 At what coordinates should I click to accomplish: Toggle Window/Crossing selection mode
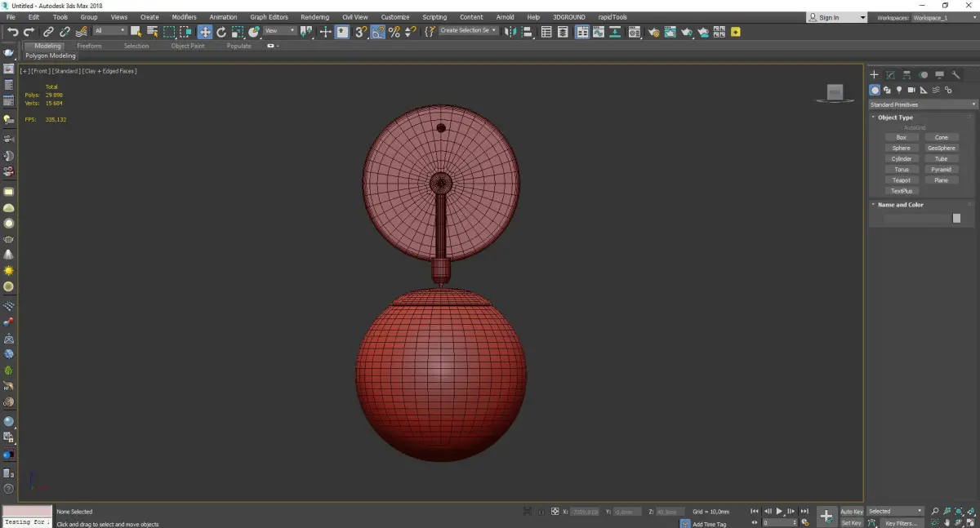click(185, 32)
